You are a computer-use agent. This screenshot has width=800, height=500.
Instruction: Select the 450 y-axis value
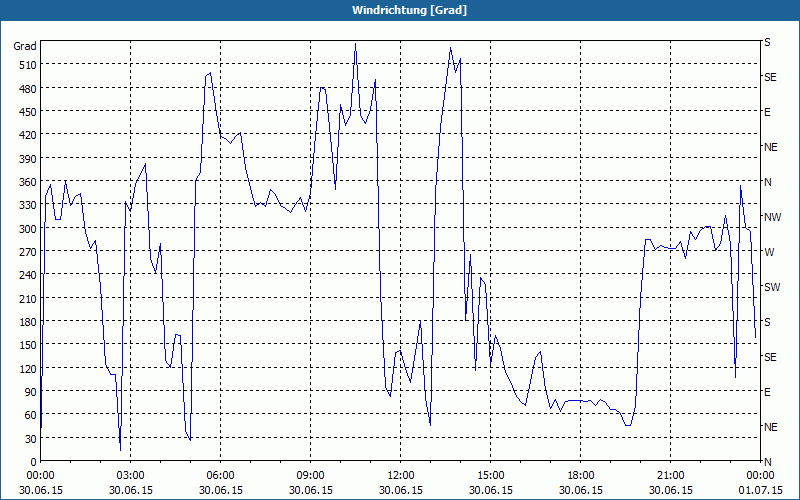28,112
